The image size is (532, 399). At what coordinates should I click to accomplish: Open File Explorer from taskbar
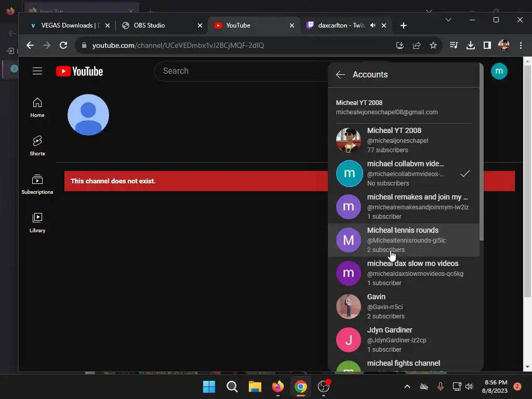255,387
